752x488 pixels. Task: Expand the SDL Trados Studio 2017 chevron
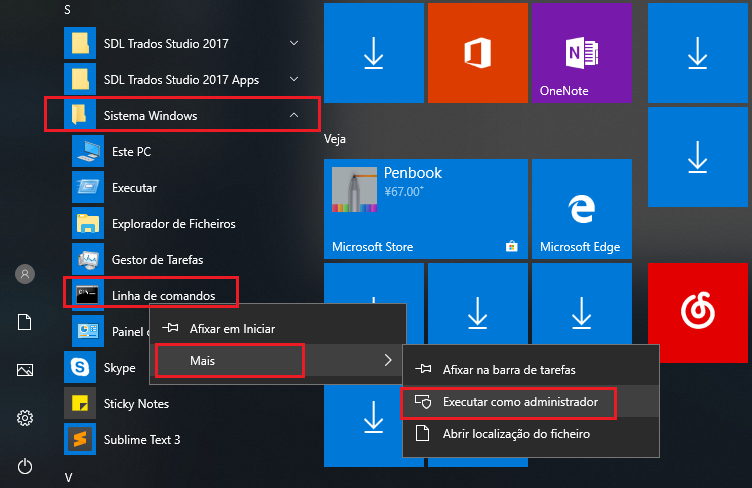294,43
